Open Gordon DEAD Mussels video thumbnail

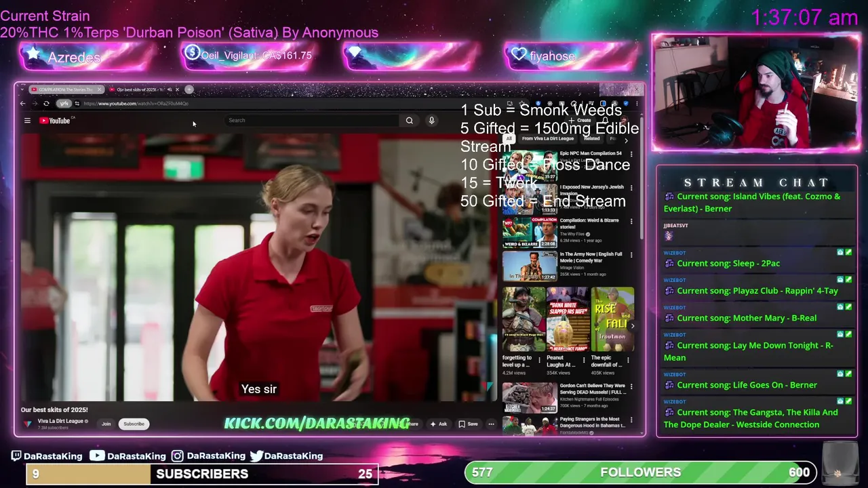click(530, 398)
